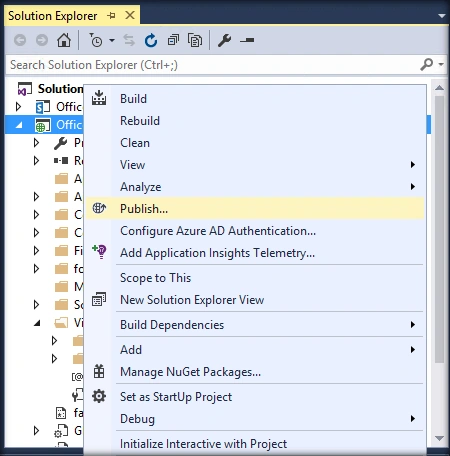Toggle Show All Files icon
The height and width of the screenshot is (456, 450).
[195, 40]
